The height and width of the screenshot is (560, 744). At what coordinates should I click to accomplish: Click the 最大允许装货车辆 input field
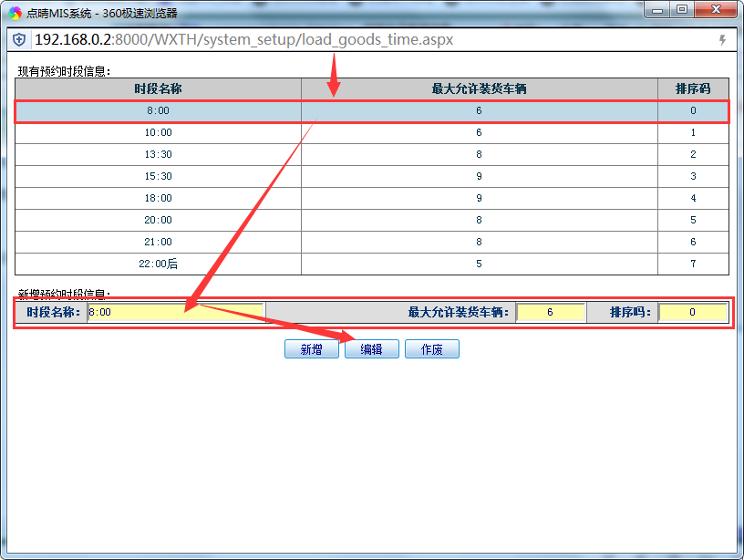(x=550, y=312)
